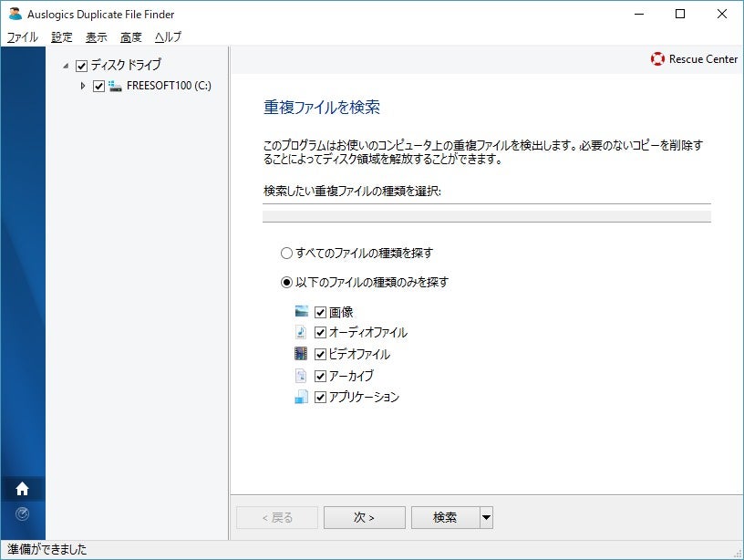744x560 pixels.
Task: Click the Rescue Center lifebuoy icon
Action: point(657,59)
